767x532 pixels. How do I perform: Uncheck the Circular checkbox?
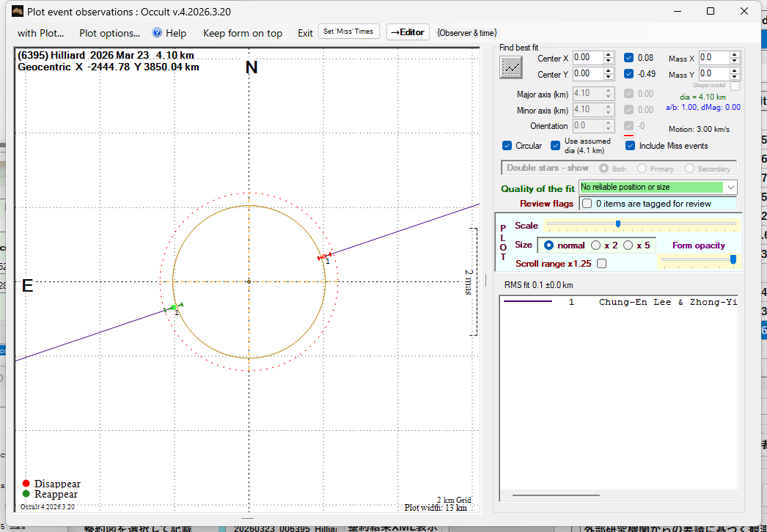[x=507, y=146]
